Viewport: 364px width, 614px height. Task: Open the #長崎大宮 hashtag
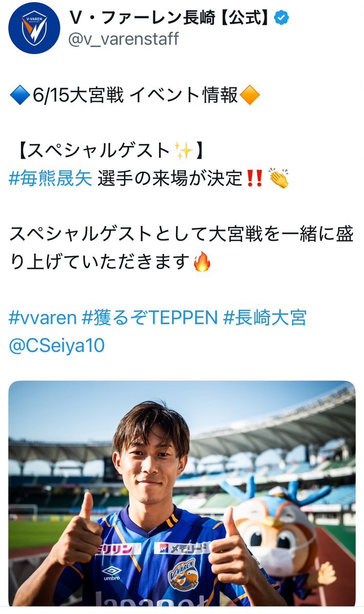tap(265, 317)
